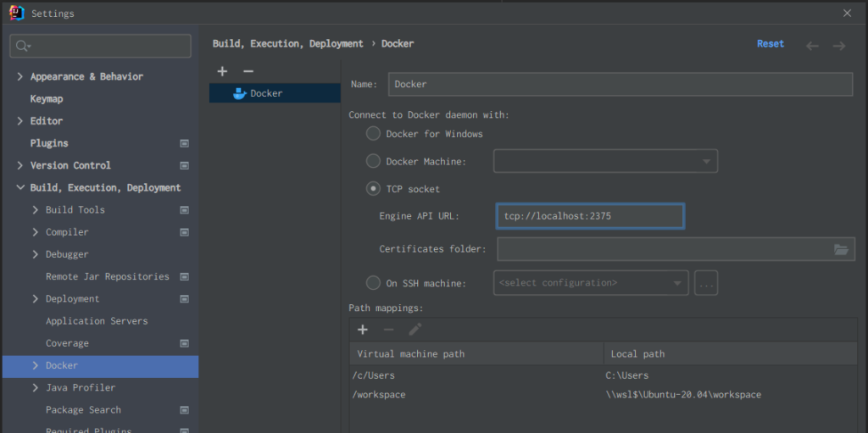Screen dimensions: 868x433
Task: Select On SSH machine radio button
Action: click(x=373, y=283)
